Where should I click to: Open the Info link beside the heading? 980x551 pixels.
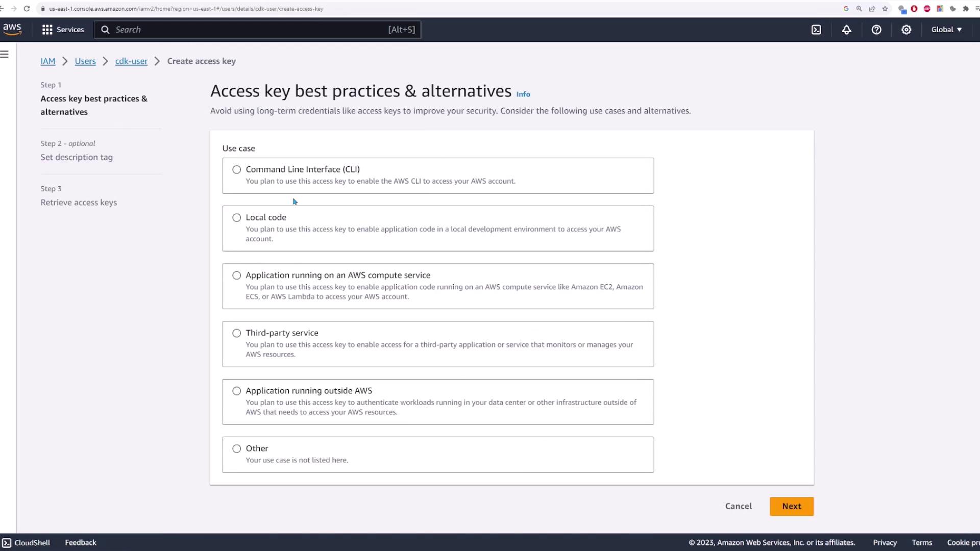(x=523, y=94)
